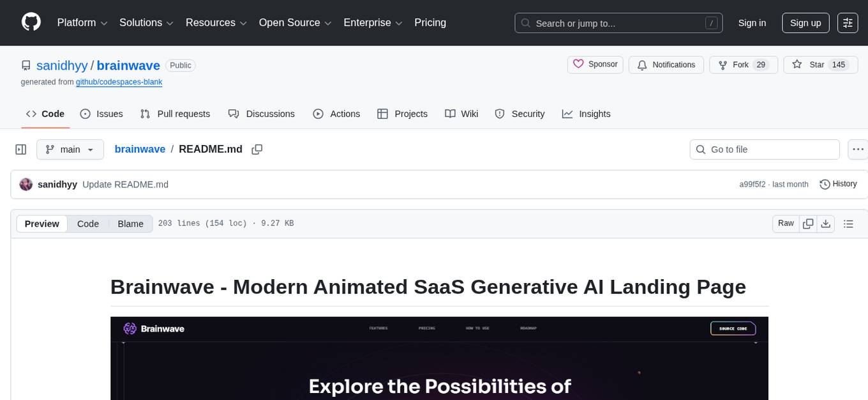Open the more file actions menu
Image resolution: width=868 pixels, height=400 pixels.
pyautogui.click(x=858, y=150)
